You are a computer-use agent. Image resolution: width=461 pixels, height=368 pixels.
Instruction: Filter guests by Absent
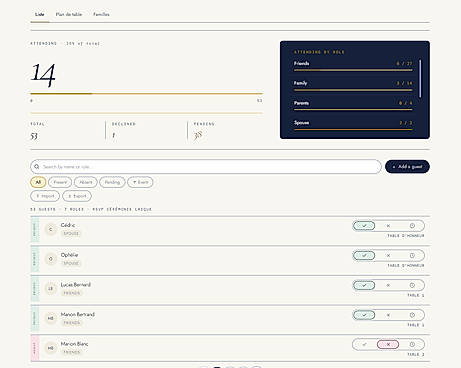86,182
